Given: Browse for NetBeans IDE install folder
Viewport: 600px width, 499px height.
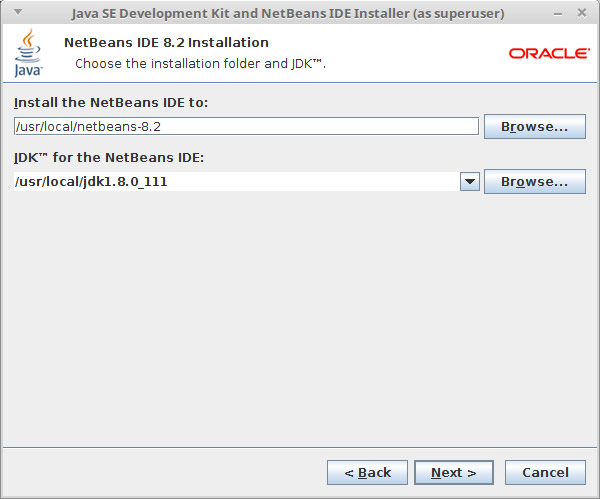Looking at the screenshot, I should click(x=535, y=126).
